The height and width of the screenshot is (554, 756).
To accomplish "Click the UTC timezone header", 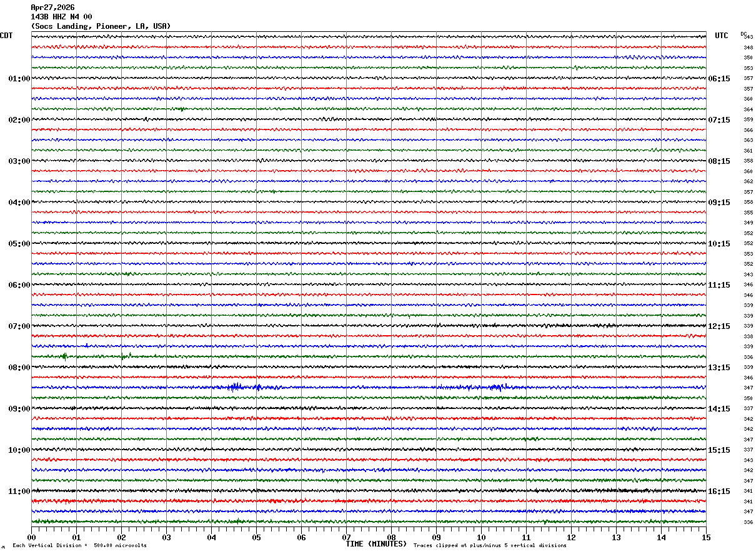I will pyautogui.click(x=722, y=36).
